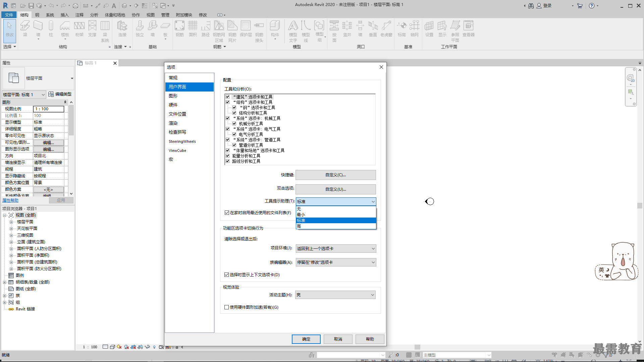Click the 模型文字 model text icon
Image resolution: width=644 pixels, height=362 pixels.
point(293,31)
